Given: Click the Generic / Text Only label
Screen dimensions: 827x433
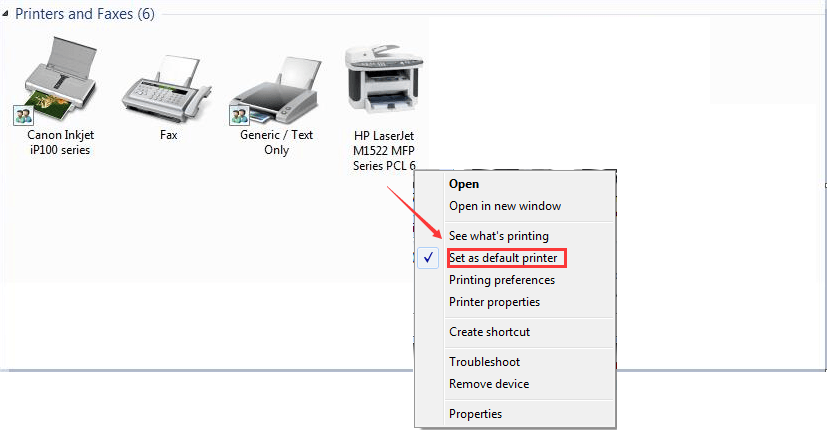Looking at the screenshot, I should (276, 142).
